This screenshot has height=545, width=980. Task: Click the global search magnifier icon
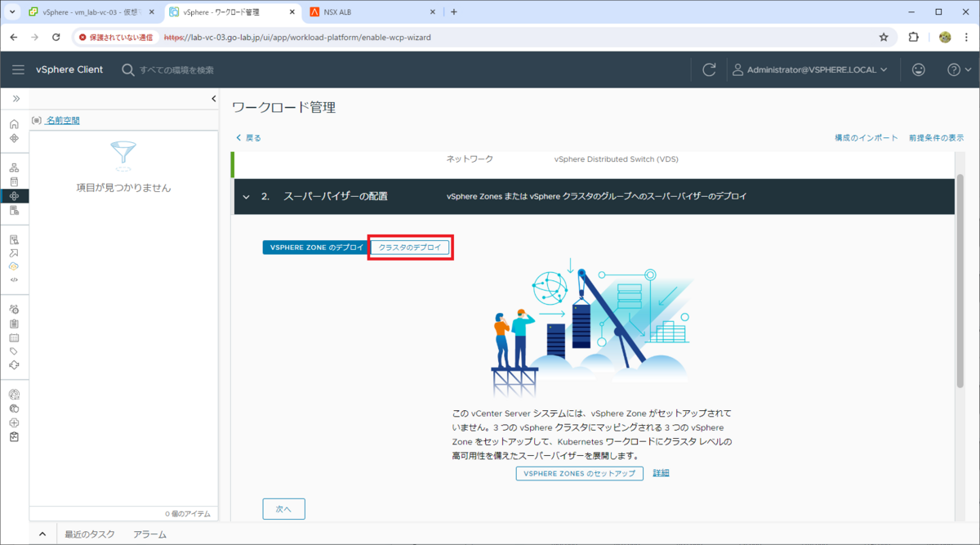[x=128, y=70]
